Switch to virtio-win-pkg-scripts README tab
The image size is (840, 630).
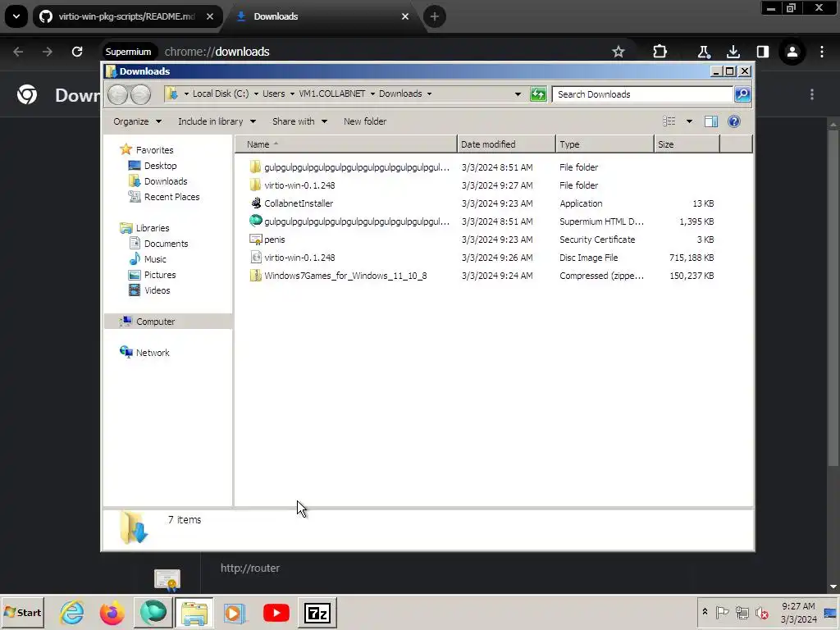point(127,16)
